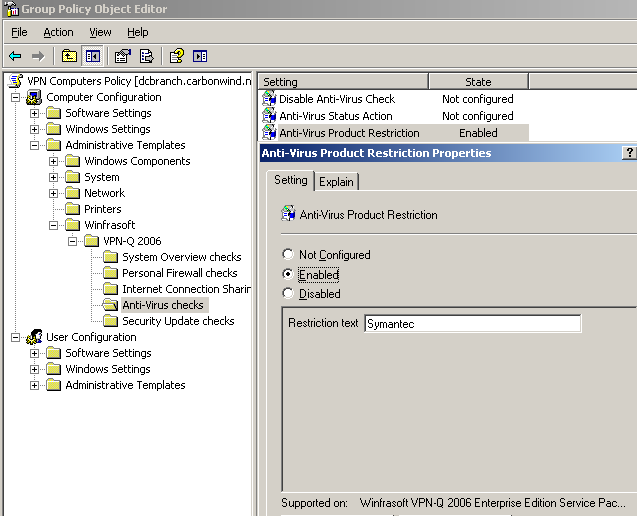Click the policy icon in the Properties dialog
The width and height of the screenshot is (637, 516).
[x=288, y=213]
